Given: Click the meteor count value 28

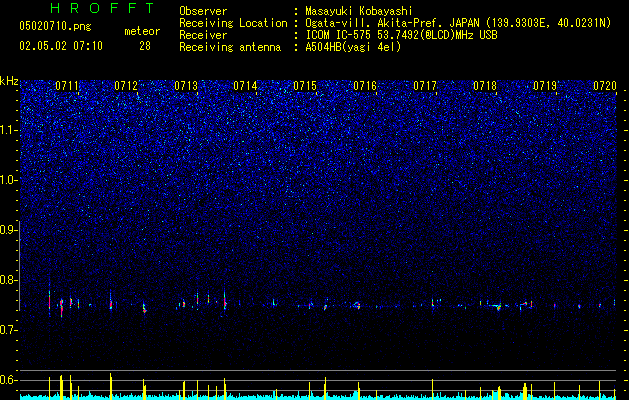Looking at the screenshot, I should pyautogui.click(x=145, y=46).
